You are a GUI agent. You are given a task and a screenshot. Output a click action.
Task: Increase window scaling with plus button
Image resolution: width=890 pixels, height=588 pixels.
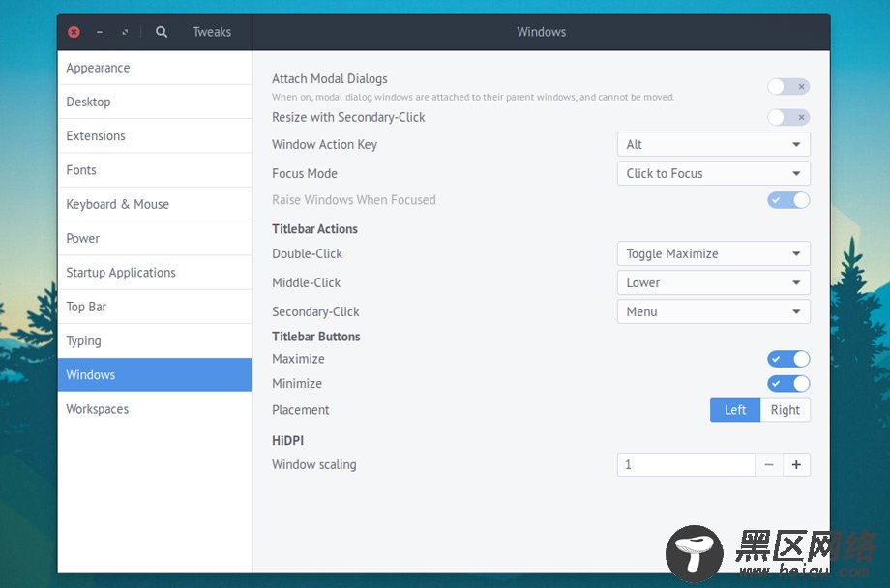pos(797,465)
